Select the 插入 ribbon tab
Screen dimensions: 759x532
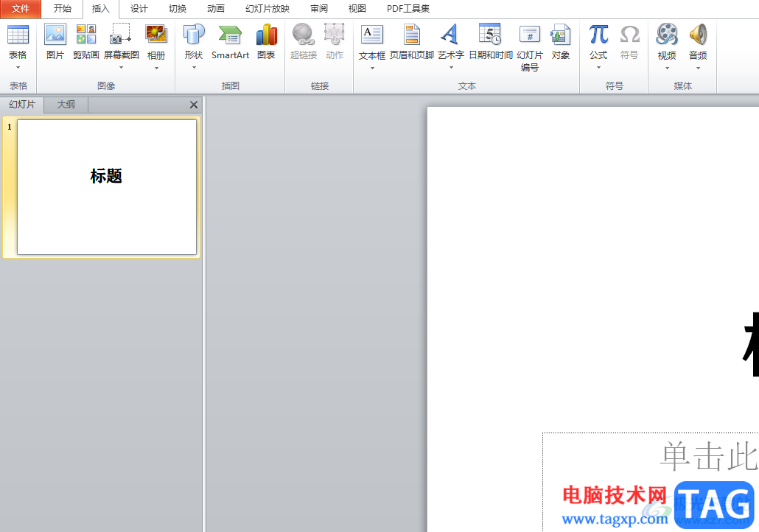pos(101,9)
